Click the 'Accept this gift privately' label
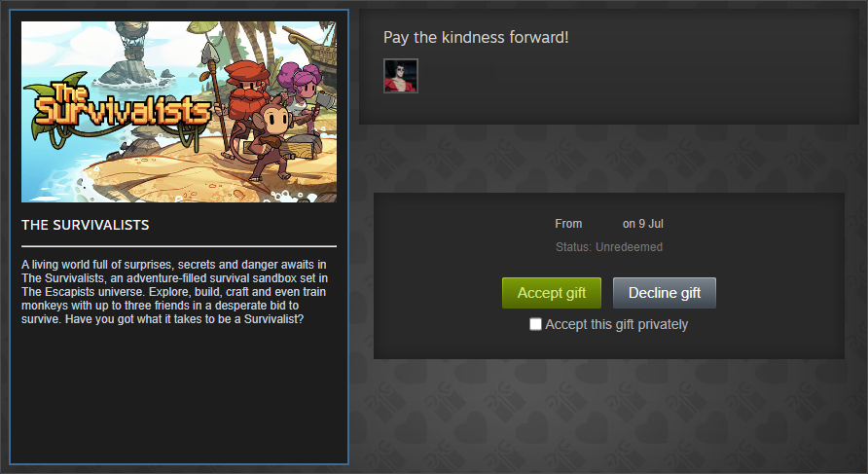Image resolution: width=868 pixels, height=474 pixels. (x=616, y=324)
